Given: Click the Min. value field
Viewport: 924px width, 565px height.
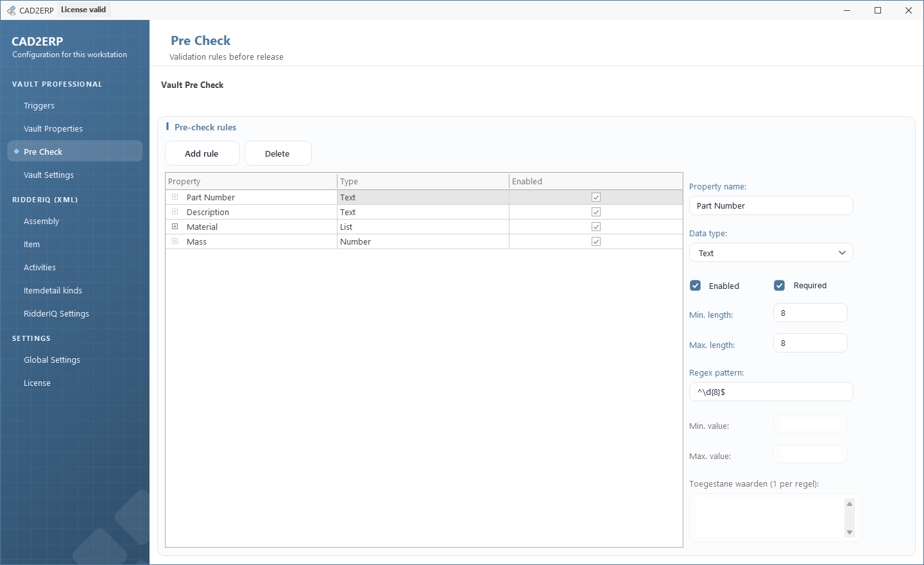Looking at the screenshot, I should coord(810,424).
